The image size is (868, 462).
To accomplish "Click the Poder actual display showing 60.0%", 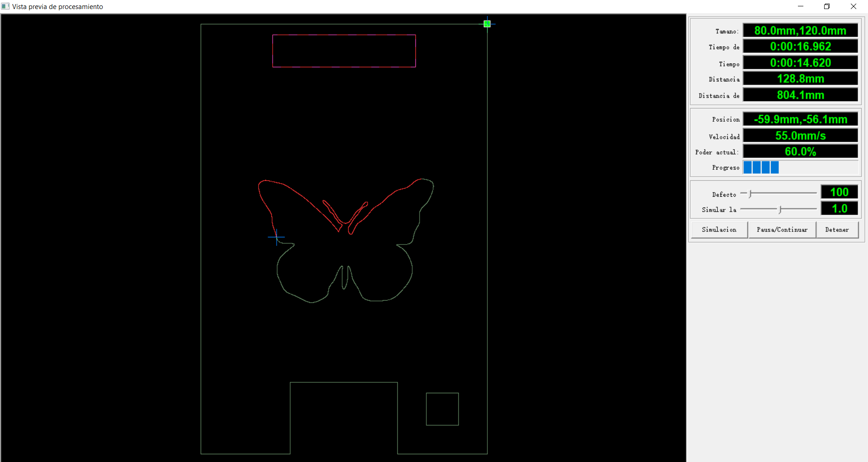I will pyautogui.click(x=800, y=151).
